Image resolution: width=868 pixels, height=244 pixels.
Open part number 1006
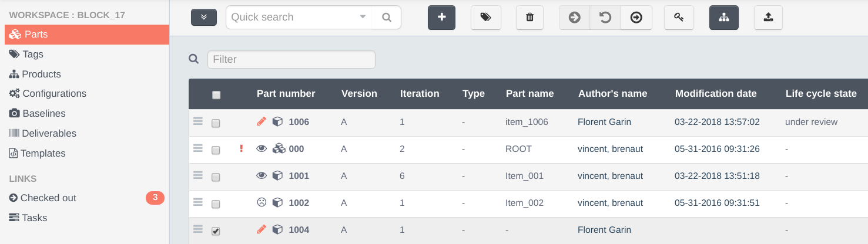(x=299, y=122)
